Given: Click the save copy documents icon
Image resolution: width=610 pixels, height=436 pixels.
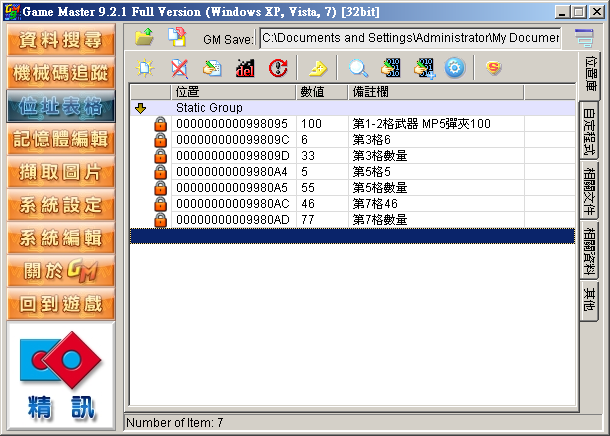Looking at the screenshot, I should 177,37.
